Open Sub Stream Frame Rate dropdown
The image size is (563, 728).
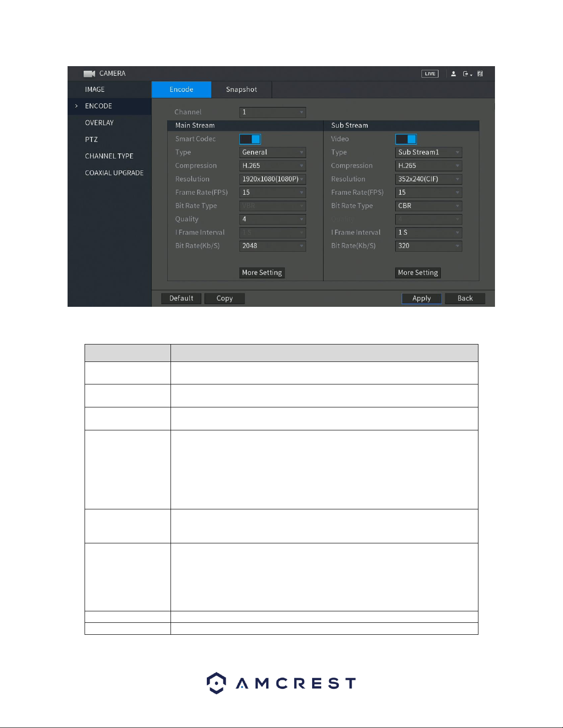tap(428, 192)
